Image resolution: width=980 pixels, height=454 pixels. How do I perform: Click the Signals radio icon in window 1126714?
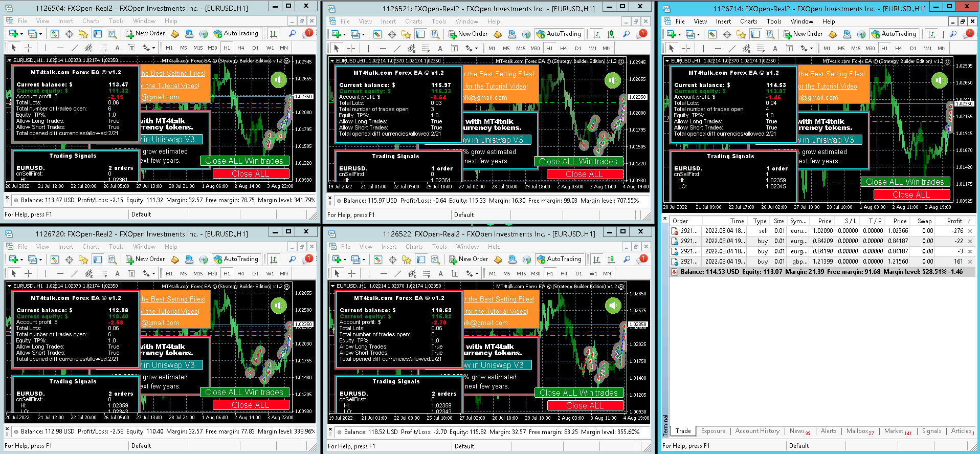coord(861,34)
